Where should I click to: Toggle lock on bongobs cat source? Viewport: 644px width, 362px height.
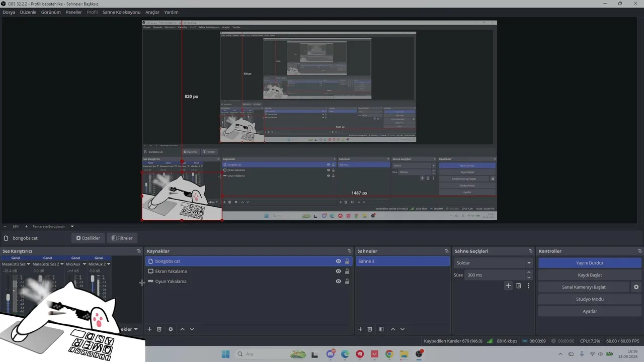pos(347,261)
